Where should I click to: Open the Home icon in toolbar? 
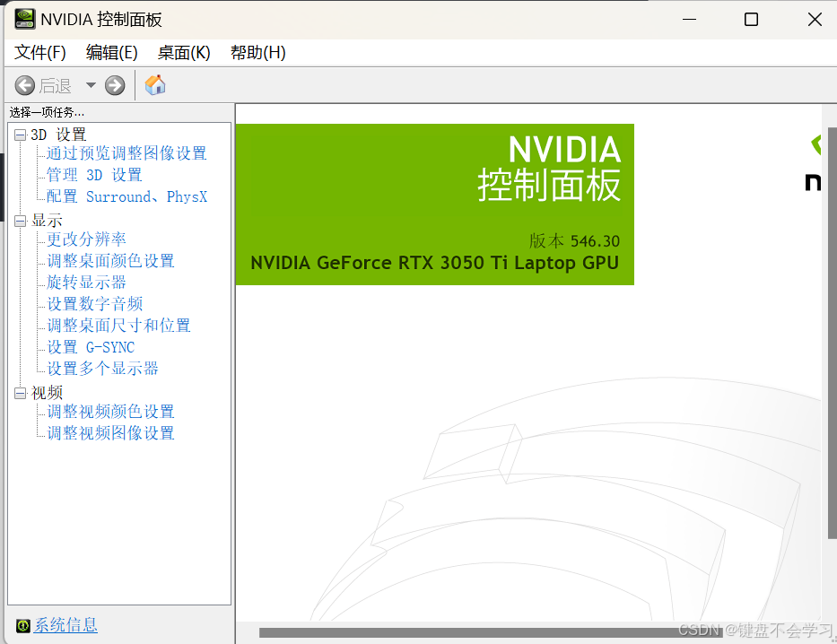pyautogui.click(x=155, y=85)
